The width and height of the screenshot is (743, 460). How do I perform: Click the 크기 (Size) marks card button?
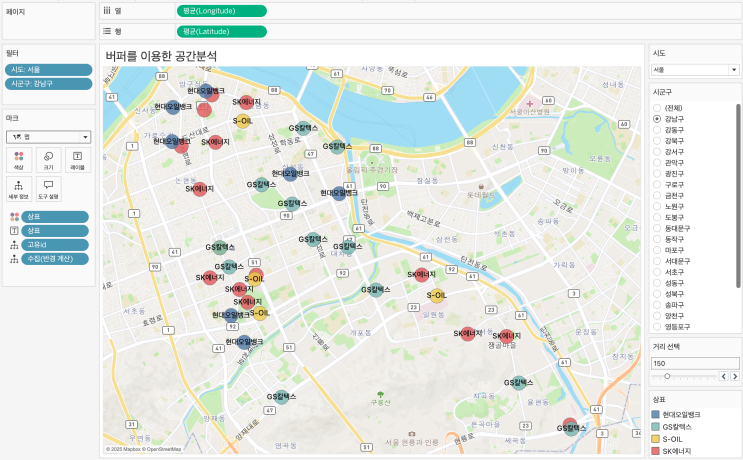click(48, 160)
